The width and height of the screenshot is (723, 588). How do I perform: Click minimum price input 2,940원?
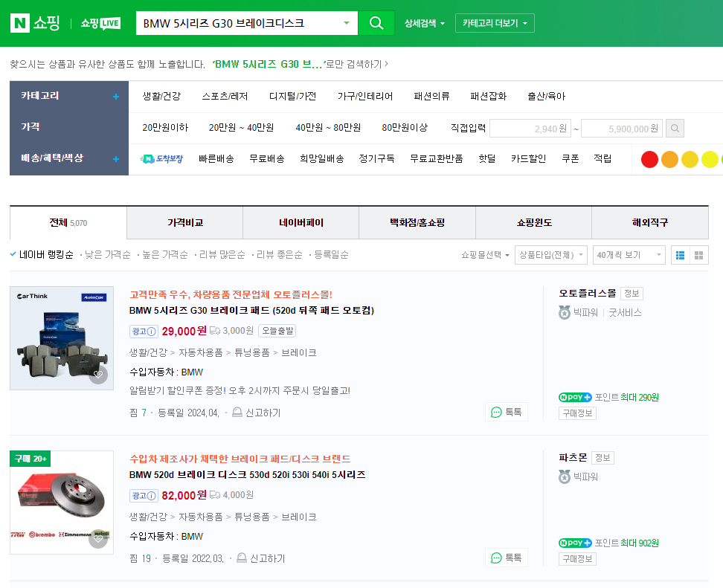530,128
